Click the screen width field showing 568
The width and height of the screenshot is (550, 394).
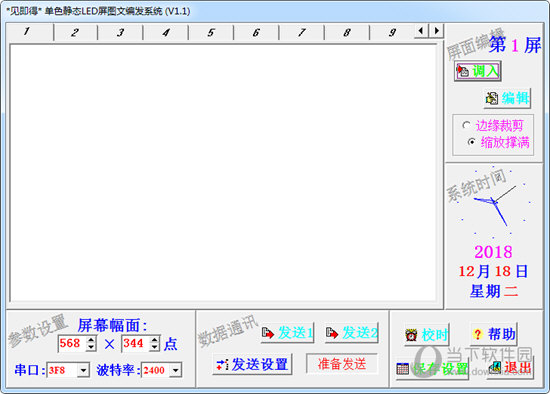click(x=73, y=343)
